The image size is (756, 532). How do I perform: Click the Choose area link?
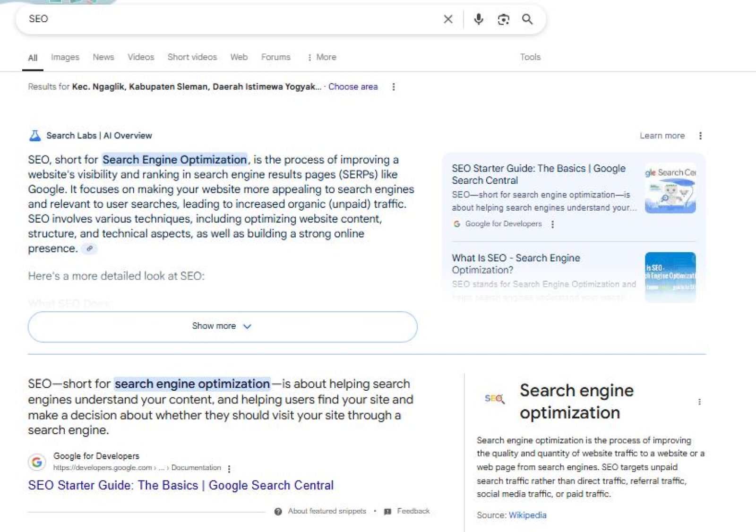[353, 86]
